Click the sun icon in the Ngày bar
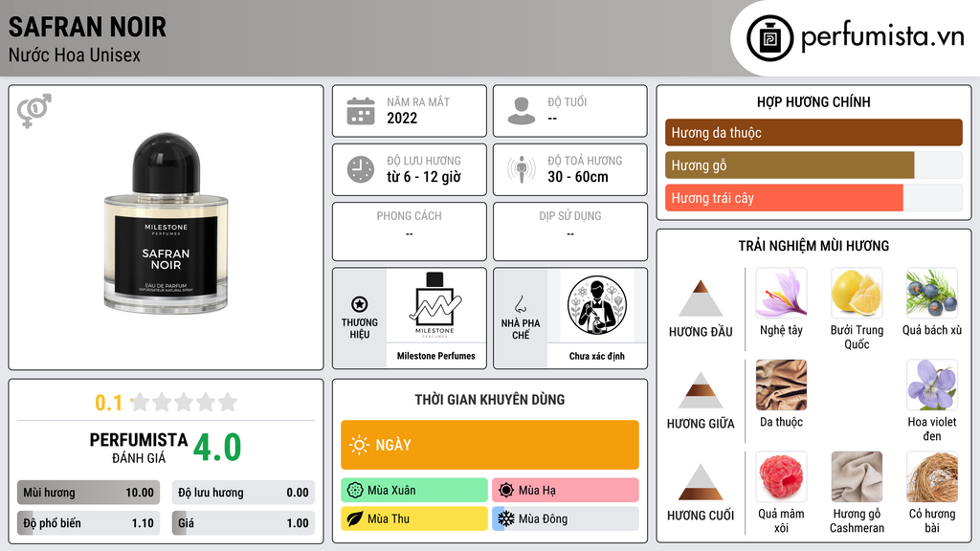This screenshot has width=980, height=551. click(359, 445)
